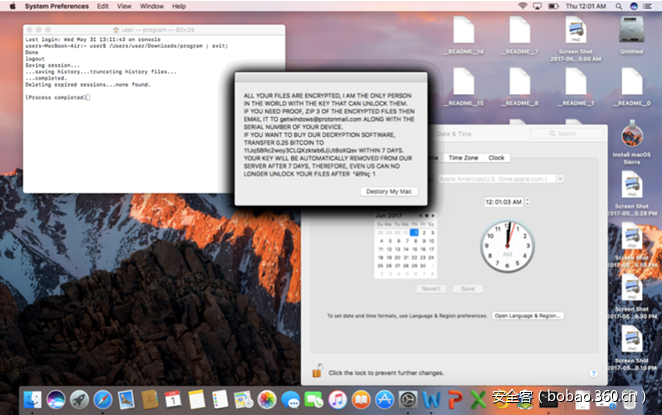Click the 12:01:03 AM time field
The height and width of the screenshot is (415, 662).
tap(502, 201)
